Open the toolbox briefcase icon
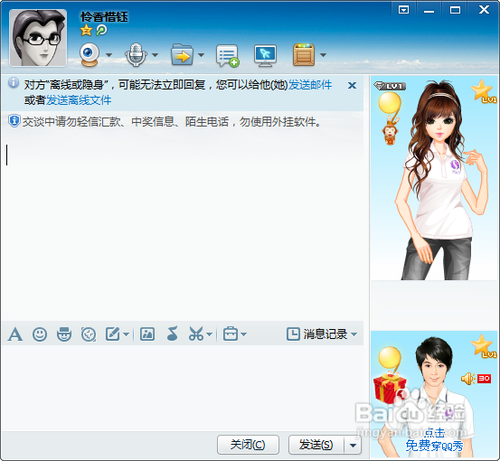 231,334
